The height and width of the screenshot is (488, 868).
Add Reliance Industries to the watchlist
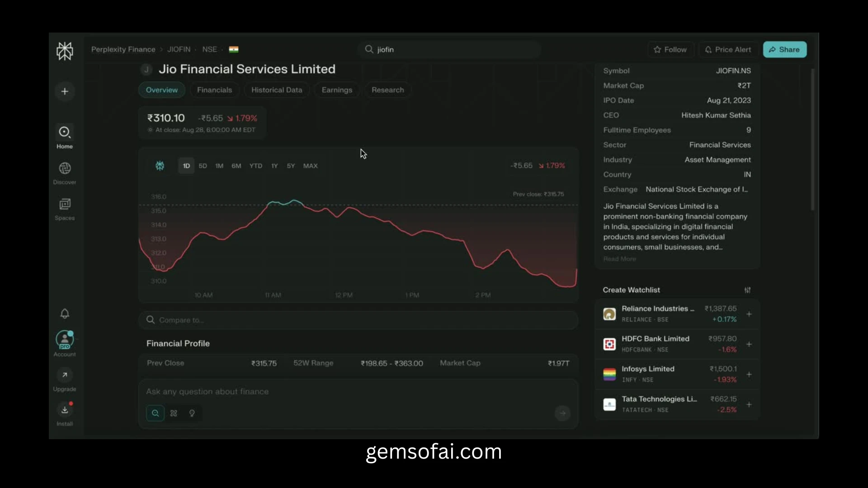click(749, 314)
